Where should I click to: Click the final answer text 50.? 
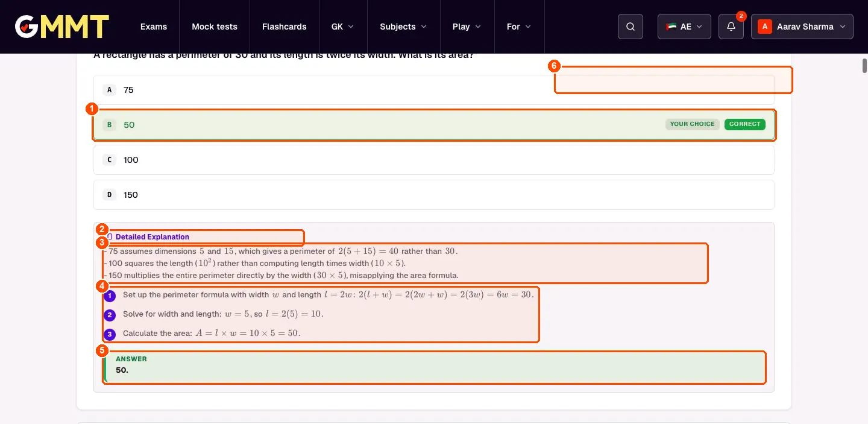pos(122,370)
